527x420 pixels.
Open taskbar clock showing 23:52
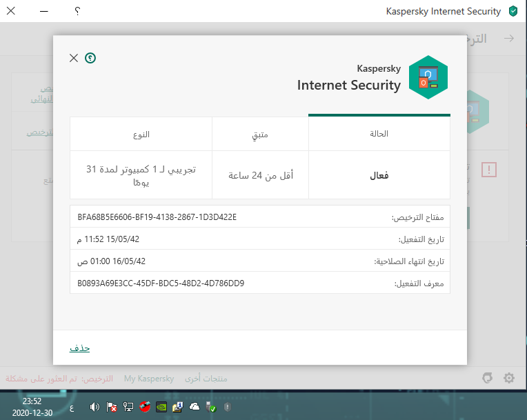pos(32,407)
